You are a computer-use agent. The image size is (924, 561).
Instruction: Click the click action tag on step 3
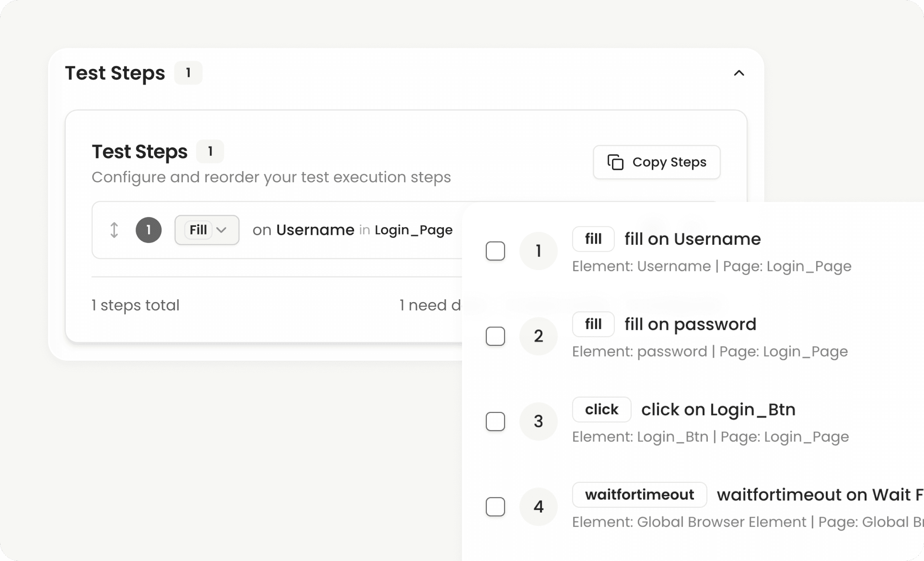pyautogui.click(x=602, y=409)
